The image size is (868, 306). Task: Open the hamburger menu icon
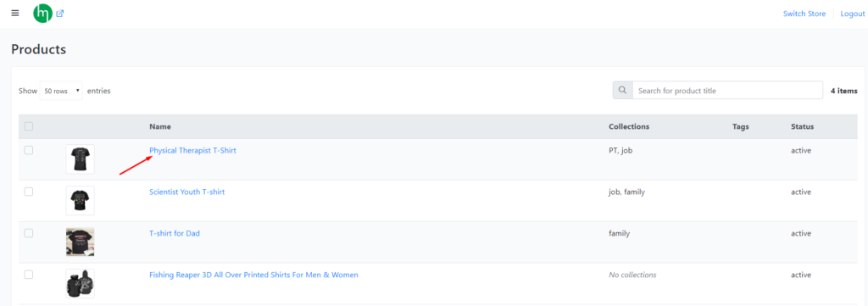15,14
